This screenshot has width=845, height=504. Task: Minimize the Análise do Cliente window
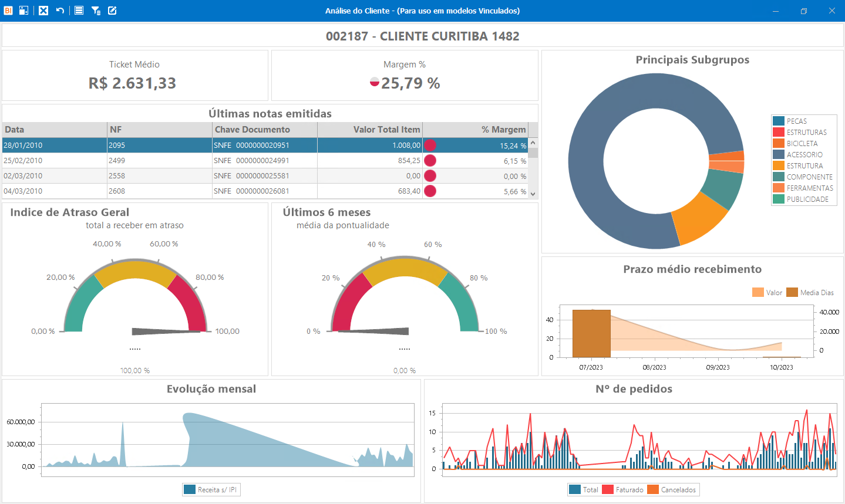tap(776, 11)
